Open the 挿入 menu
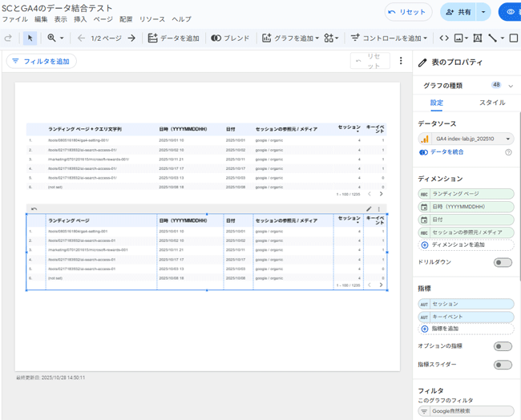Image resolution: width=521 pixels, height=420 pixels. pyautogui.click(x=80, y=19)
